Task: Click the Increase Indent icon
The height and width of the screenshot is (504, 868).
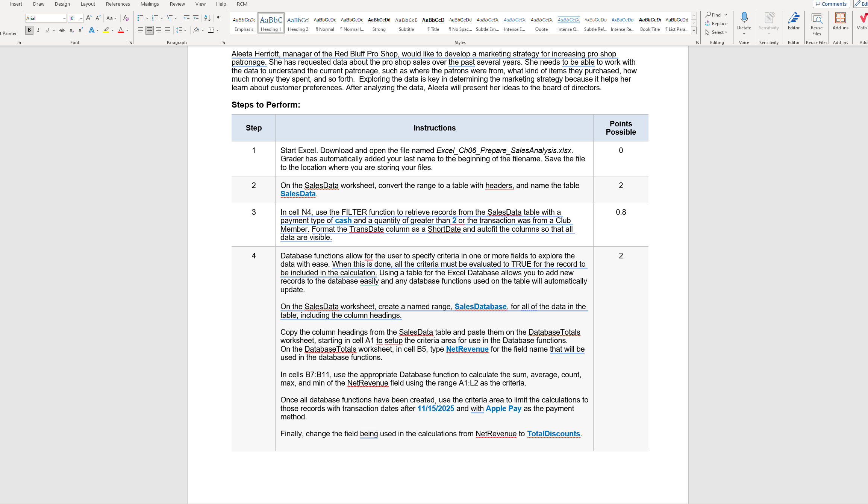Action: click(x=196, y=18)
